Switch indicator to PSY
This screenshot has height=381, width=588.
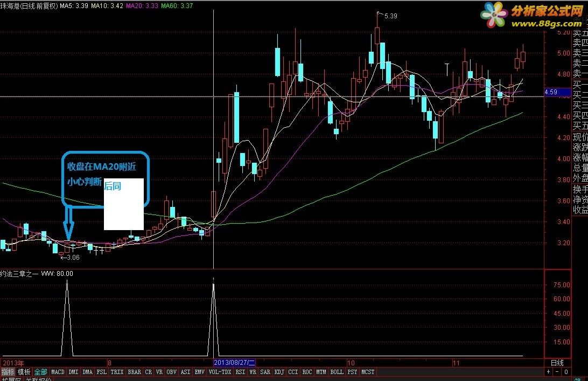pyautogui.click(x=352, y=372)
